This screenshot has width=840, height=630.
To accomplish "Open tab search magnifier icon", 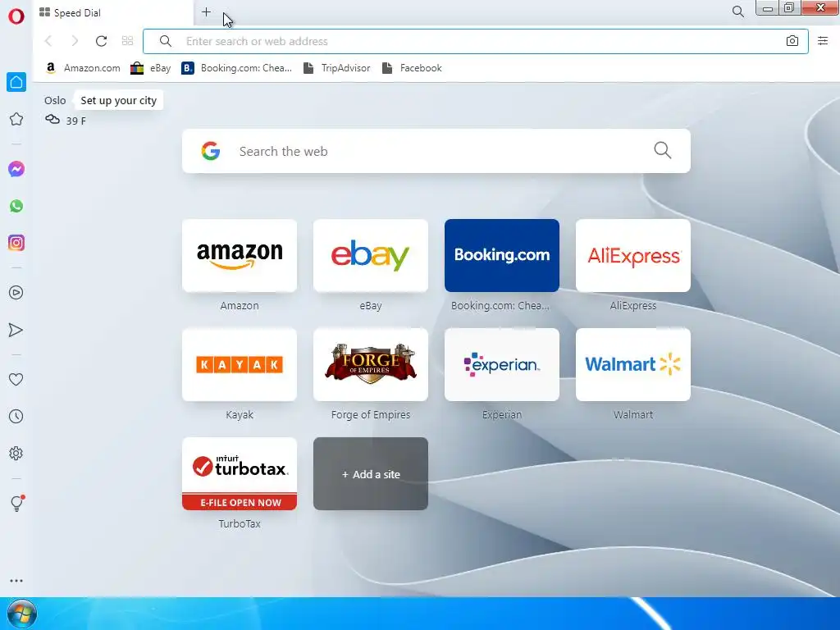I will pos(737,11).
